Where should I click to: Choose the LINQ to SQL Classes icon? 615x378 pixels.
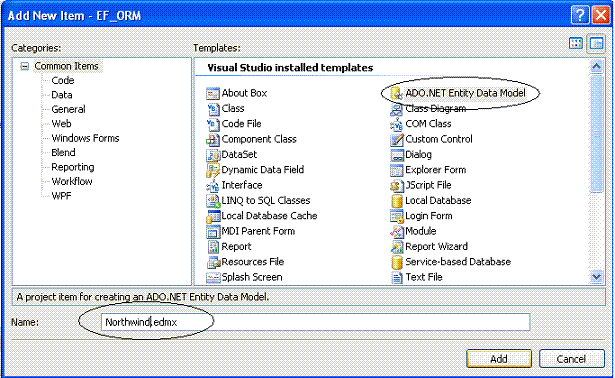pyautogui.click(x=213, y=201)
